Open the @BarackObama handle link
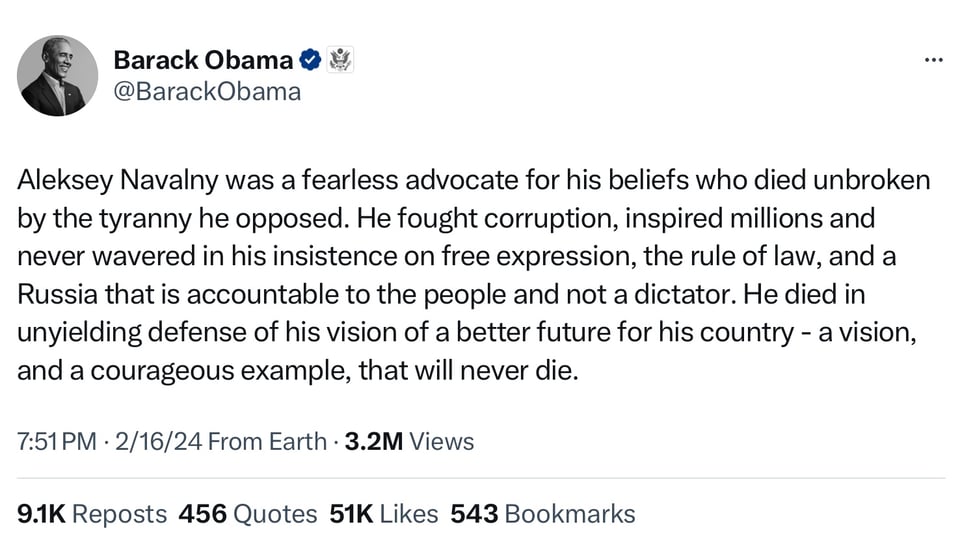The image size is (960, 548). pos(207,92)
